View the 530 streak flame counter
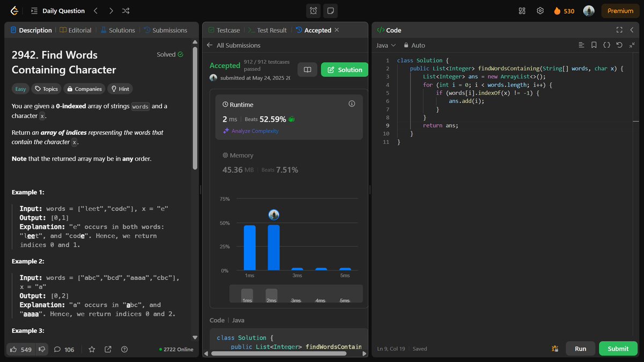This screenshot has width=644, height=362. pyautogui.click(x=564, y=11)
